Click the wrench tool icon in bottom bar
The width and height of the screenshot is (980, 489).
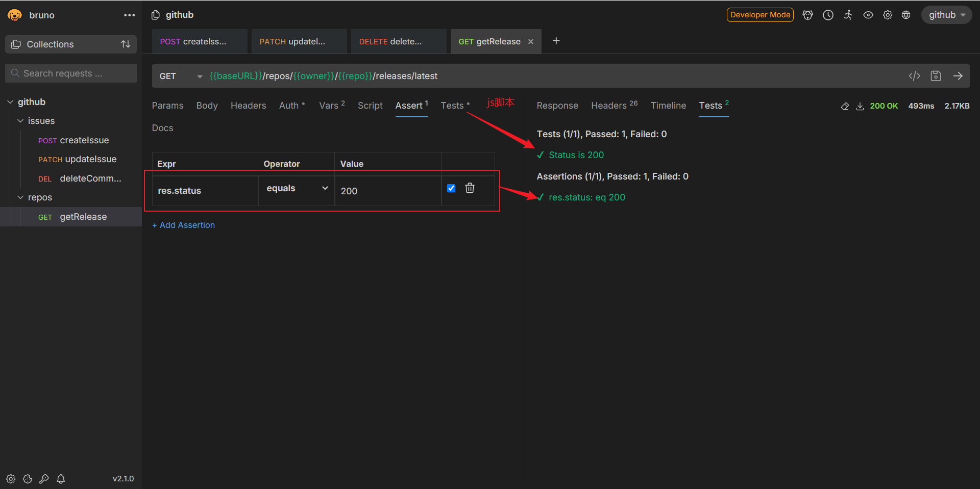(x=44, y=479)
